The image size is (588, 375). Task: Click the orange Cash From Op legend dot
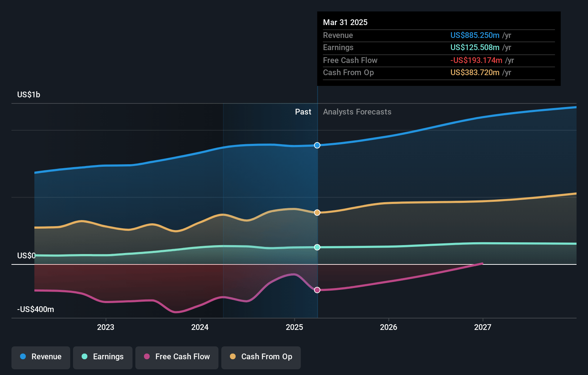[233, 356]
